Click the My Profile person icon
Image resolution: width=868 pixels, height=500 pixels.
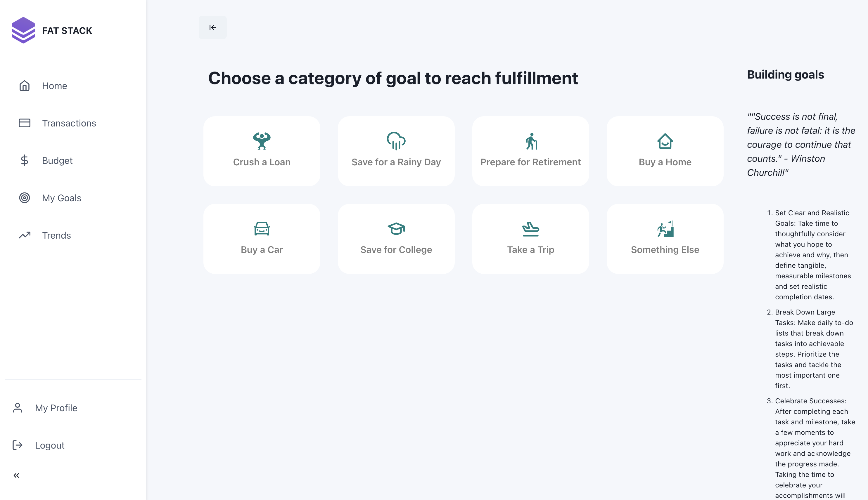18,408
